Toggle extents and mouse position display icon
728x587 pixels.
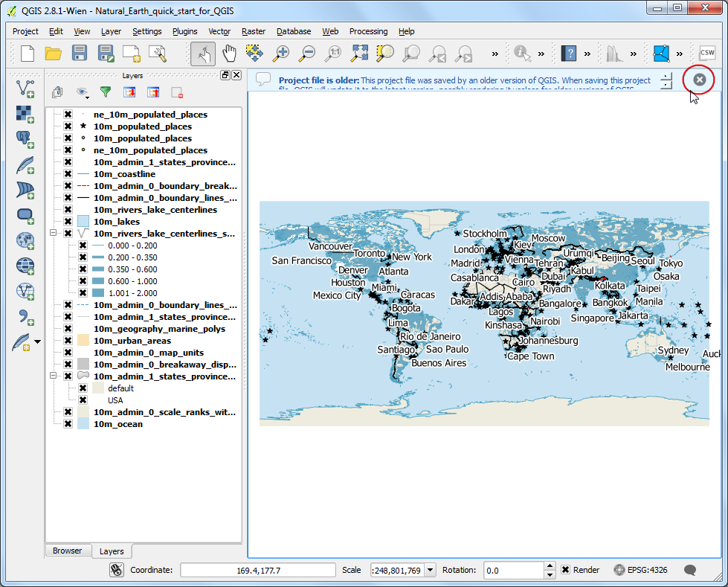(117, 570)
